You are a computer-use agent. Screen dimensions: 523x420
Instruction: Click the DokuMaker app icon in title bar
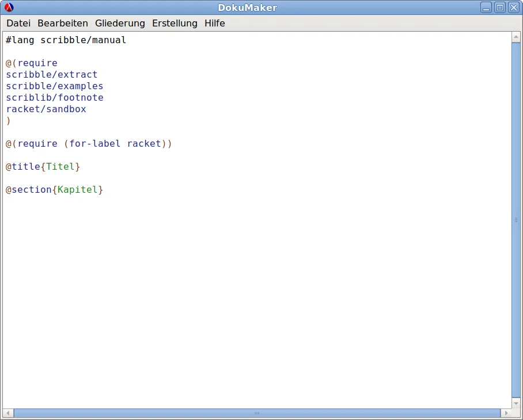point(9,7)
